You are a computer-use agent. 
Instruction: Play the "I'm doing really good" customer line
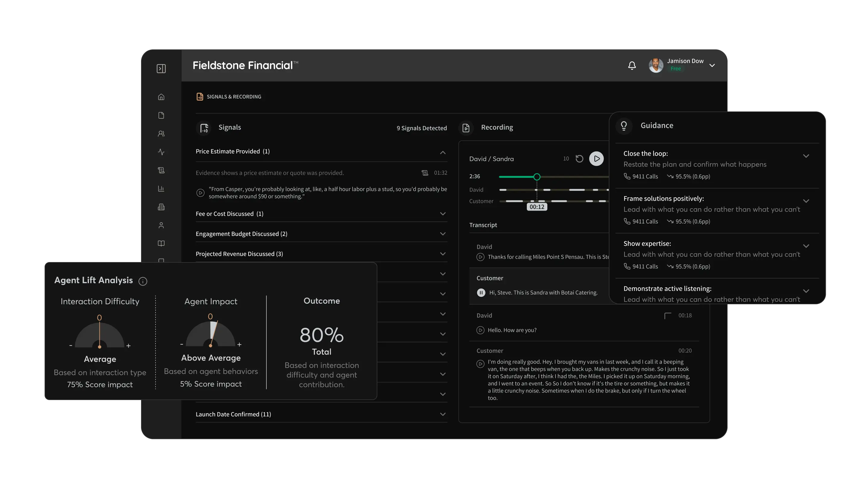pyautogui.click(x=480, y=364)
